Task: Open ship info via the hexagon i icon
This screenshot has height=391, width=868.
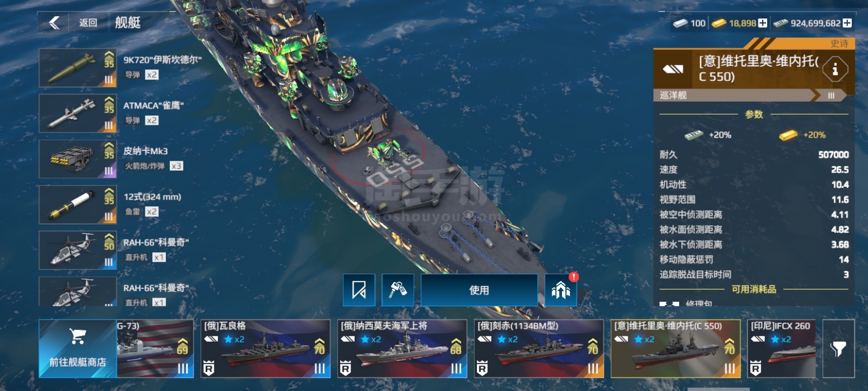Action: coord(835,69)
